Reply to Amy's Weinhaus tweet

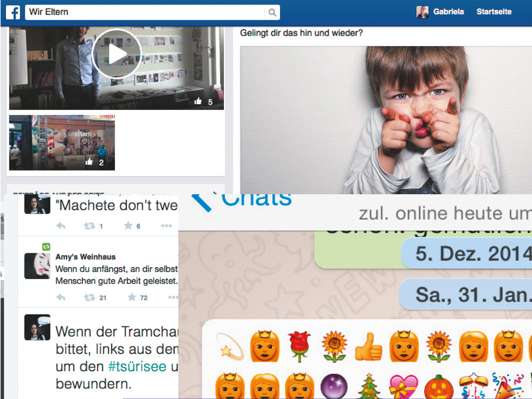(x=61, y=297)
